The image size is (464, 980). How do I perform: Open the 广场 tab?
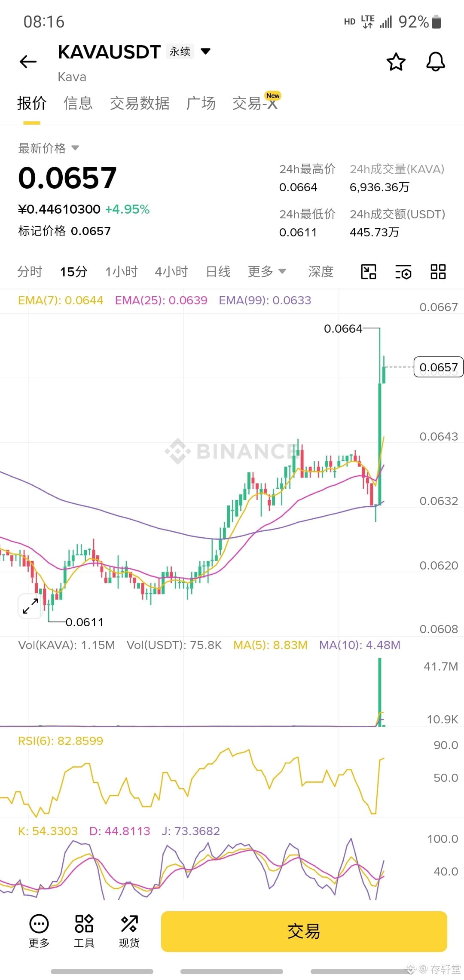(201, 103)
